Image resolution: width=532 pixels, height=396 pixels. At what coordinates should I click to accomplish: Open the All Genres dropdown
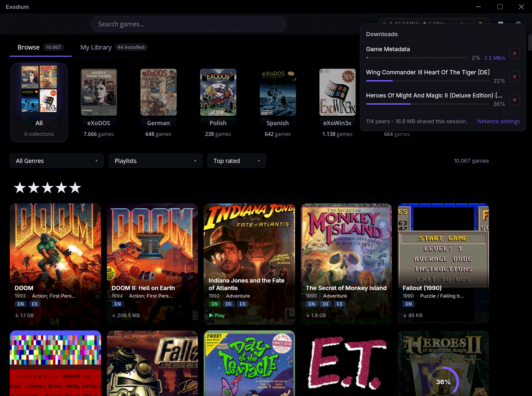point(57,161)
